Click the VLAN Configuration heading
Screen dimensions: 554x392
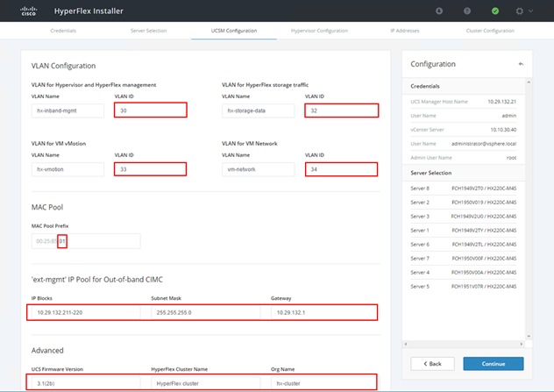pos(64,66)
